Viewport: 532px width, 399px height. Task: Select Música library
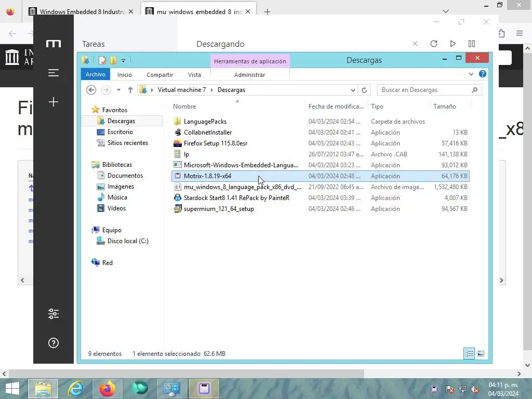tap(117, 197)
